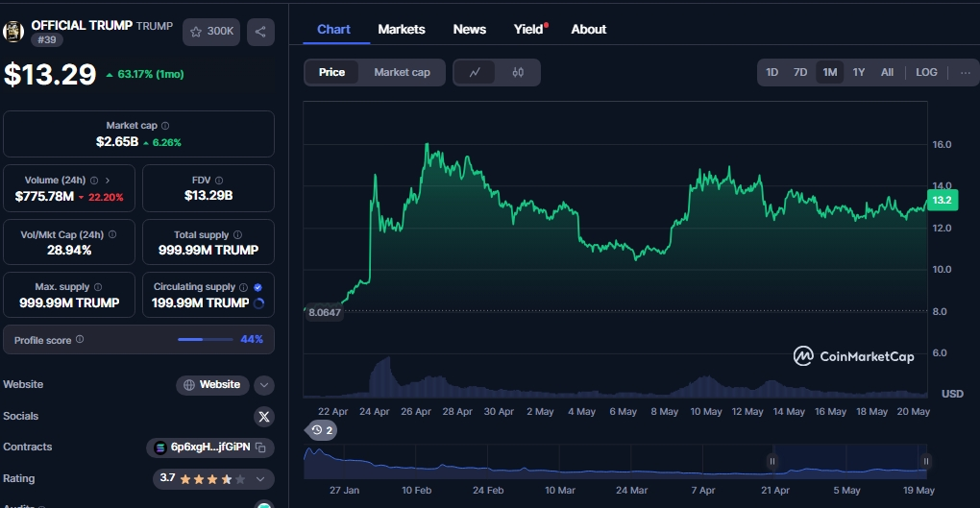Image resolution: width=980 pixels, height=508 pixels.
Task: Open Volume (24h) details arrow
Action: click(x=108, y=181)
